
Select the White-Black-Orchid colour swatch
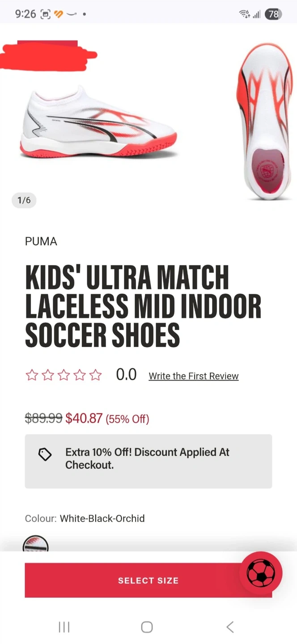pyautogui.click(x=36, y=545)
